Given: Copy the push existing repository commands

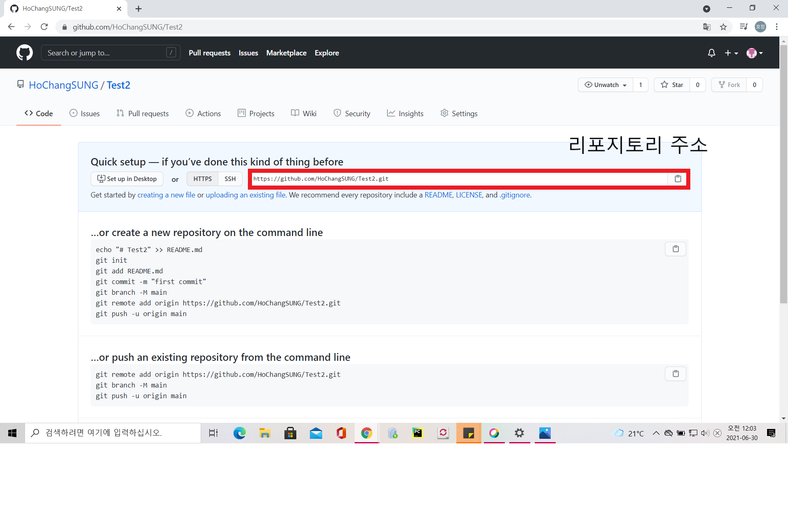Looking at the screenshot, I should (675, 374).
